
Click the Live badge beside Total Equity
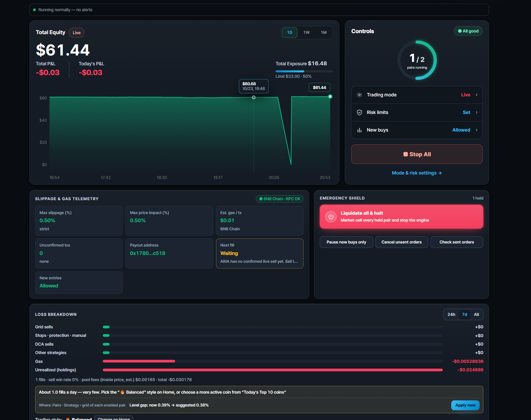click(77, 33)
